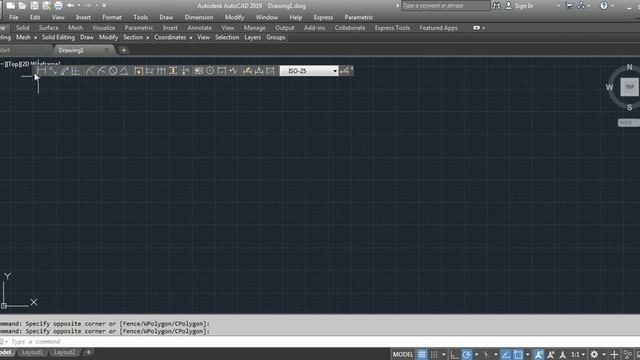
Task: Open the Dimension Style manager icon
Action: pyautogui.click(x=345, y=71)
